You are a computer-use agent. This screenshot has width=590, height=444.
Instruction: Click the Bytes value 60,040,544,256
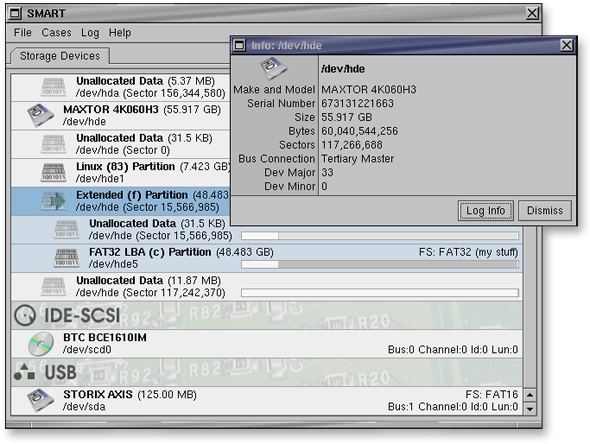359,131
